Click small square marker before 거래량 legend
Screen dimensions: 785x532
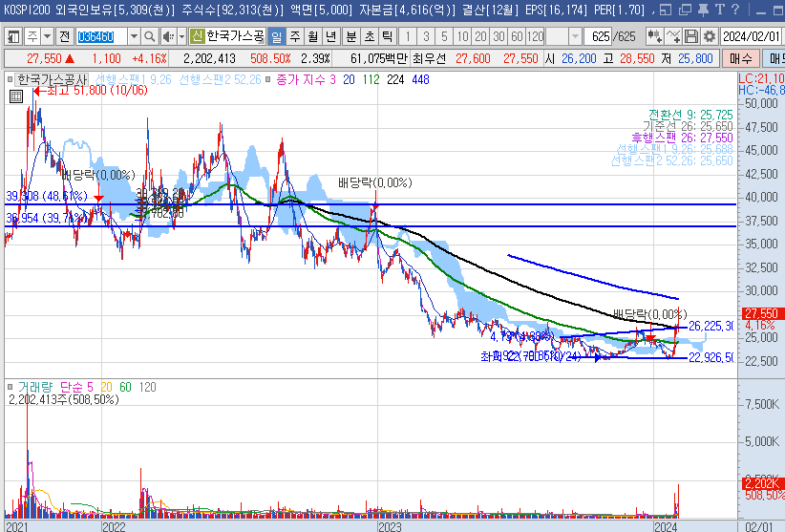click(10, 387)
